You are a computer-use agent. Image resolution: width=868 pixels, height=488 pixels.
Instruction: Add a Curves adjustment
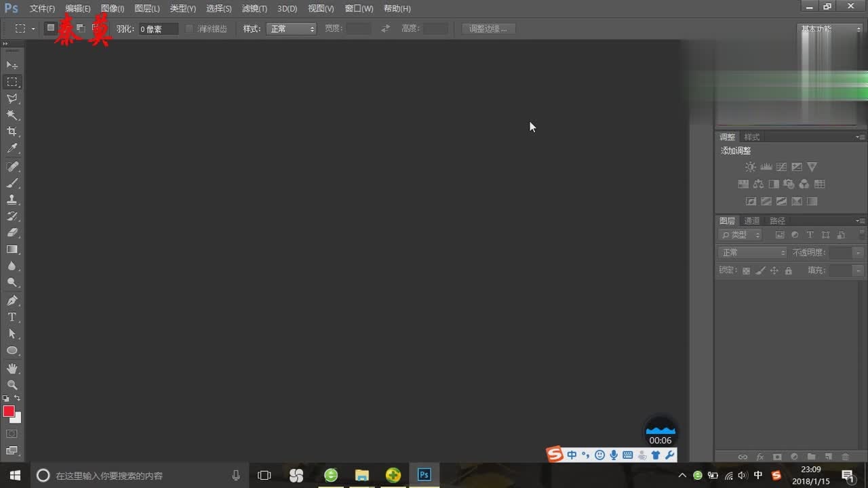tap(781, 167)
